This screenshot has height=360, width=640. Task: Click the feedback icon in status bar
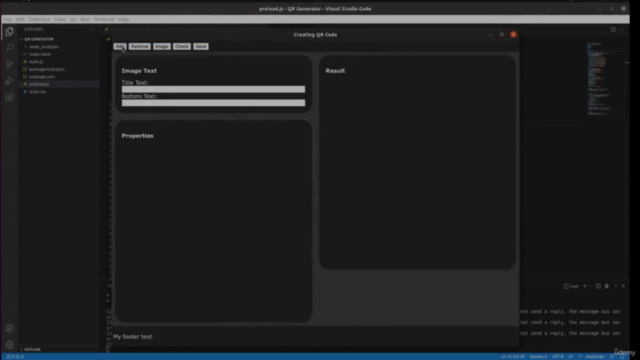(x=612, y=356)
